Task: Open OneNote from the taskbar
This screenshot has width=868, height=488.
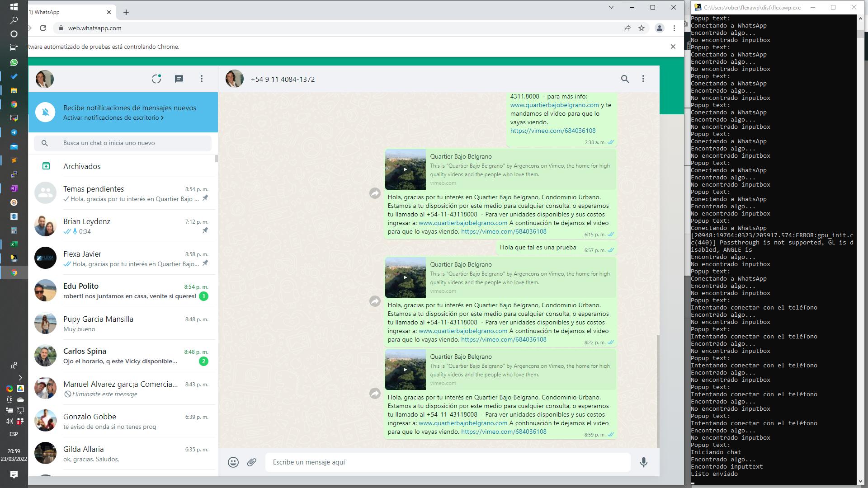Action: click(x=14, y=188)
